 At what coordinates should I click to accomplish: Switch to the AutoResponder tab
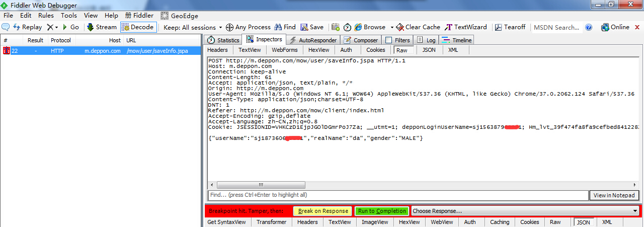point(313,40)
